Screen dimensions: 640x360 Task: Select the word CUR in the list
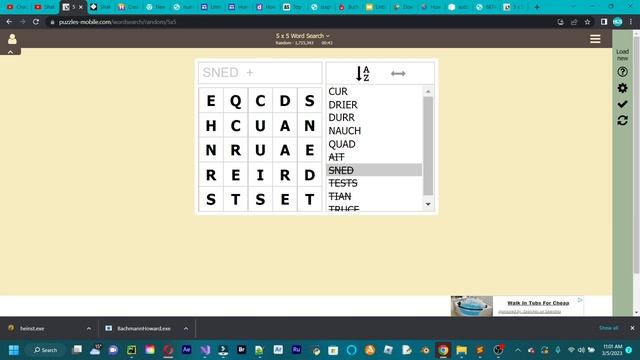[338, 91]
